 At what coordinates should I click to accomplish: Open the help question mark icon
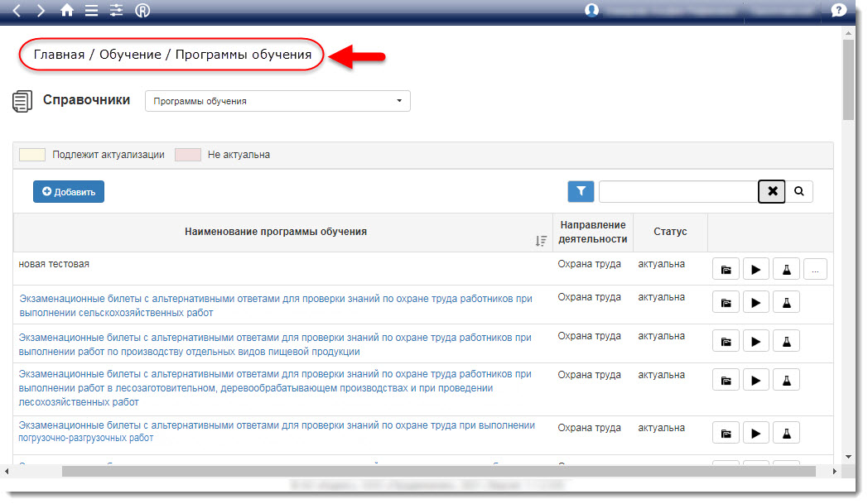tap(838, 10)
